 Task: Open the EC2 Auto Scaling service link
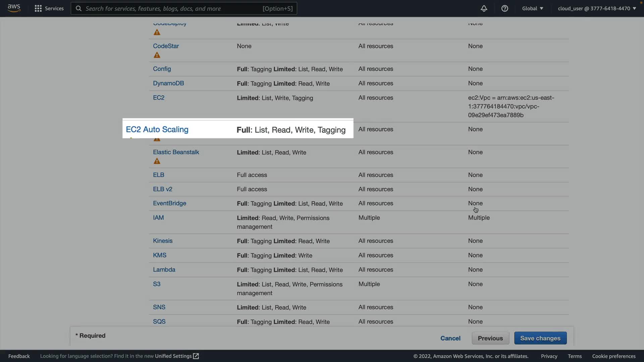tap(157, 129)
